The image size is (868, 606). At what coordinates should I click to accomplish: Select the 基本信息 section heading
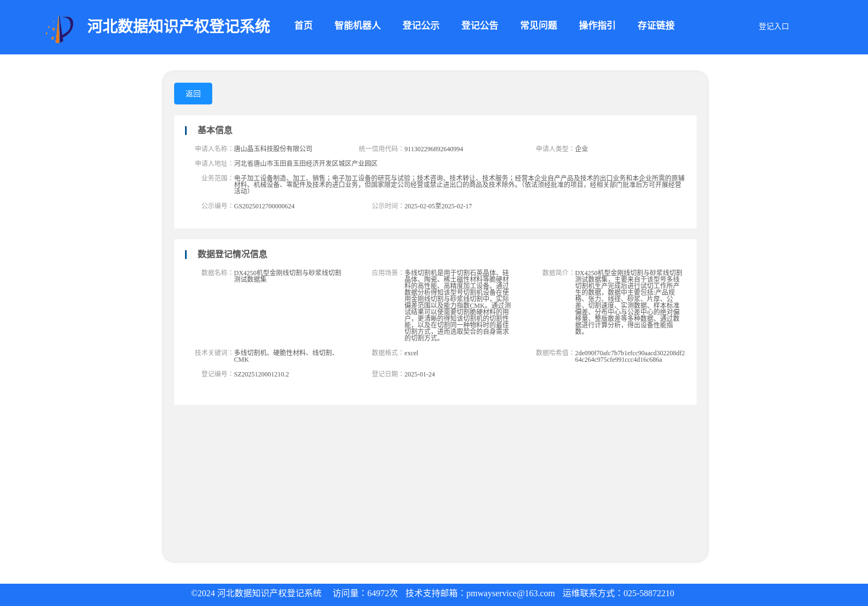pyautogui.click(x=215, y=130)
